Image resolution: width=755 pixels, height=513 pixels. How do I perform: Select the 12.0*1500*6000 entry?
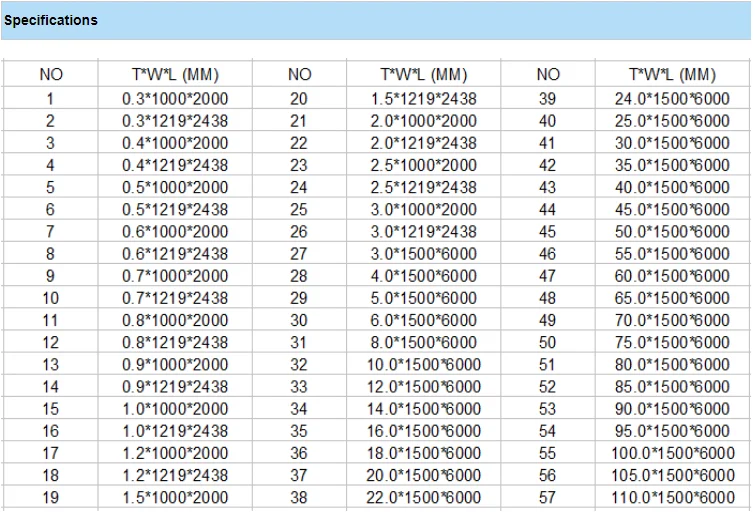pyautogui.click(x=424, y=387)
